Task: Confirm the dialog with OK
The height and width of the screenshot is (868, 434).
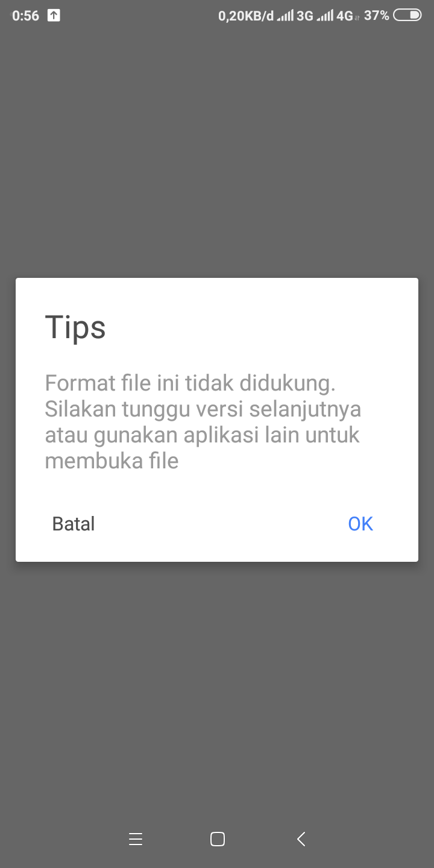Action: point(360,524)
